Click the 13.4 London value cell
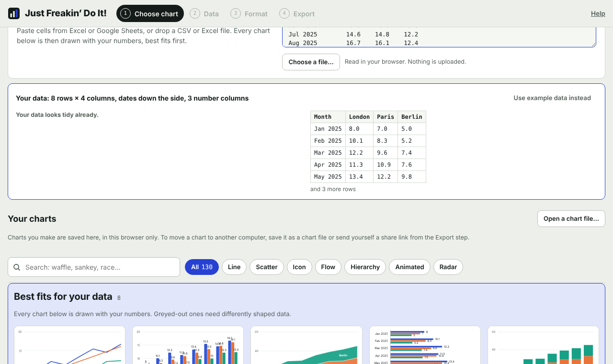This screenshot has height=364, width=613. (359, 177)
